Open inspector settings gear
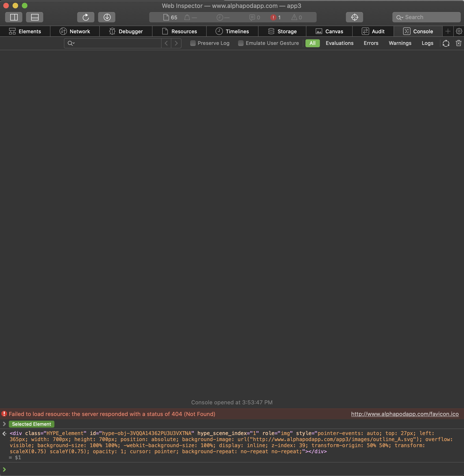The height and width of the screenshot is (476, 464). [459, 31]
